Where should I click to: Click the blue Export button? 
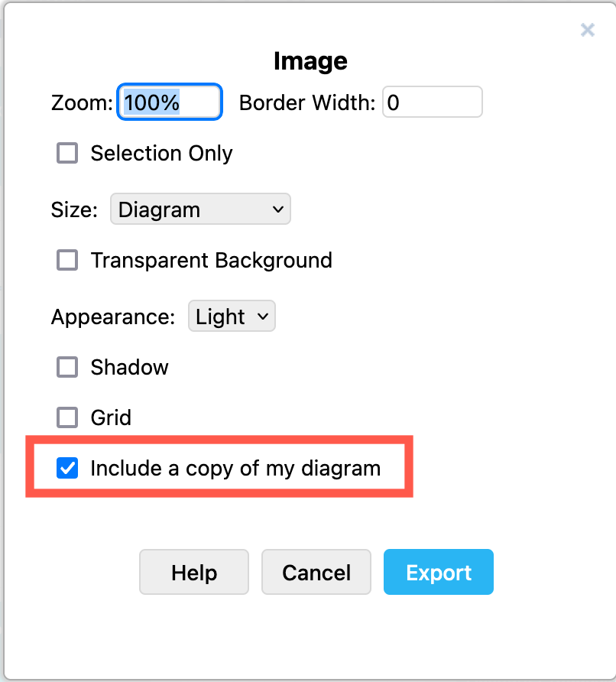click(439, 573)
